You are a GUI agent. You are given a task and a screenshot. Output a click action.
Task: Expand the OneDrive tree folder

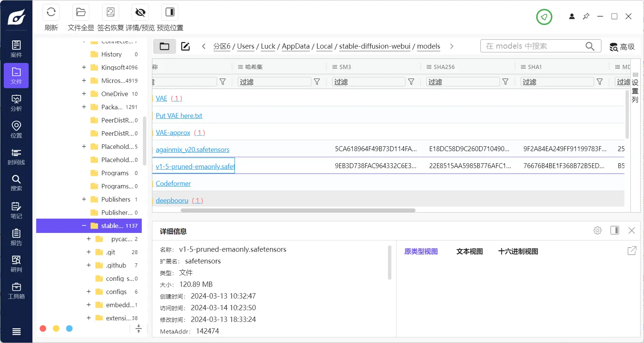click(84, 94)
